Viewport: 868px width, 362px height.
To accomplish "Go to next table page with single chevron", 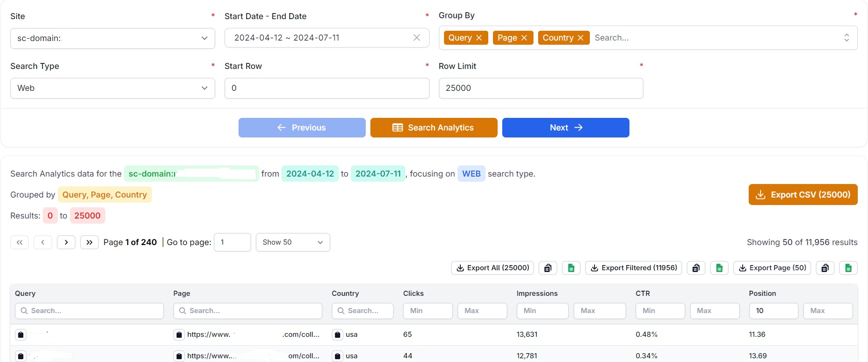I will pyautogui.click(x=66, y=242).
